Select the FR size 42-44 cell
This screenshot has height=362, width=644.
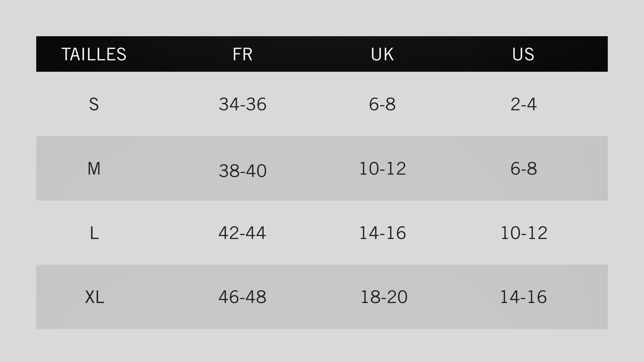[242, 233]
